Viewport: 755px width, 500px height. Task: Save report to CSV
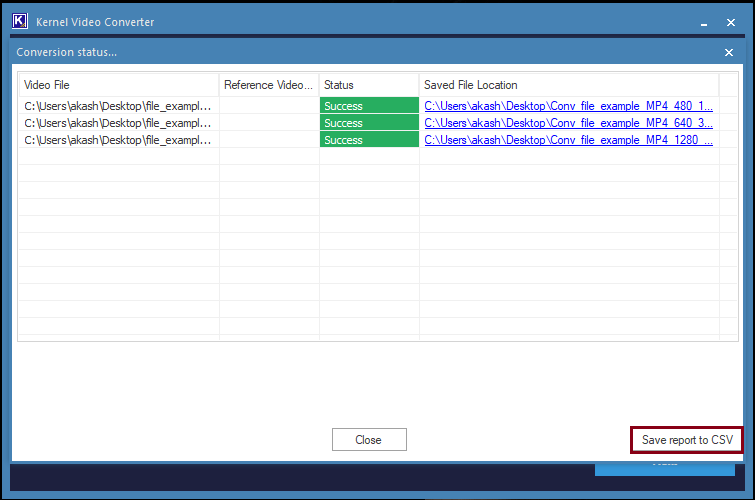coord(687,440)
